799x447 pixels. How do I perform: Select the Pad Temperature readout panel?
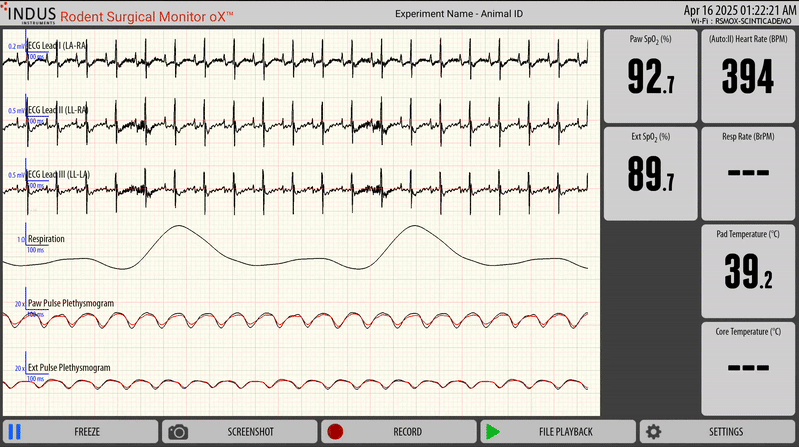pyautogui.click(x=748, y=271)
